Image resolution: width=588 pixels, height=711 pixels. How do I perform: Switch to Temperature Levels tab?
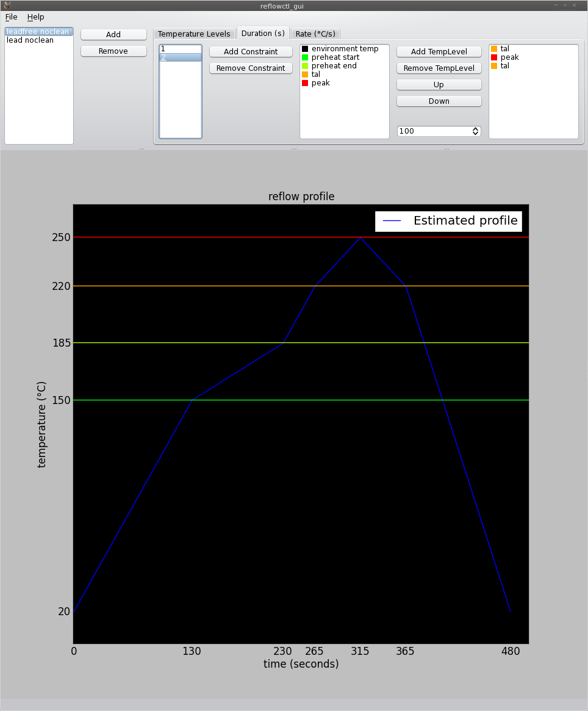194,34
